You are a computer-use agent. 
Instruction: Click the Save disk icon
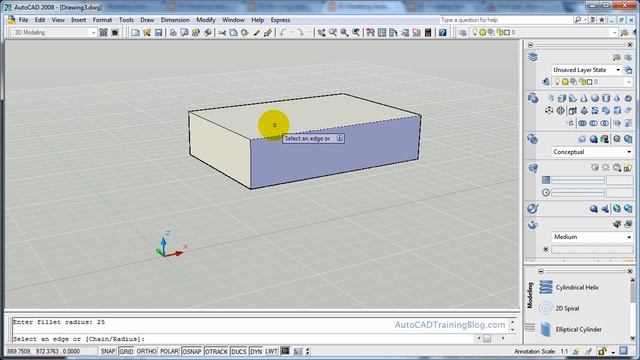(158, 33)
